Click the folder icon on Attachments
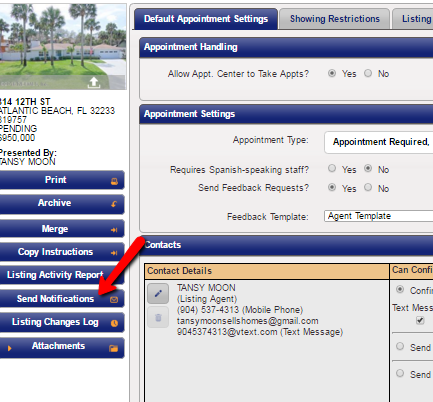The height and width of the screenshot is (402, 433). (114, 348)
